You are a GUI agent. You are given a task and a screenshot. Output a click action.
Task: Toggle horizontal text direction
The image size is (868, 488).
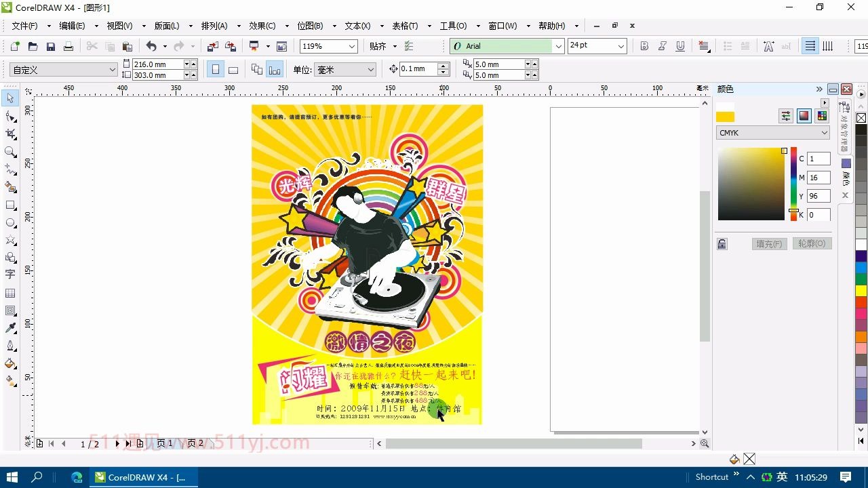(x=810, y=46)
